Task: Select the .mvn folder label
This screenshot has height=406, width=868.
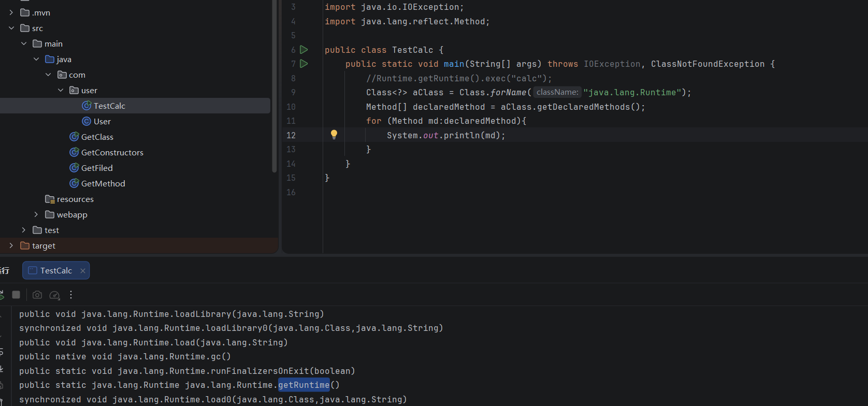Action: point(41,12)
